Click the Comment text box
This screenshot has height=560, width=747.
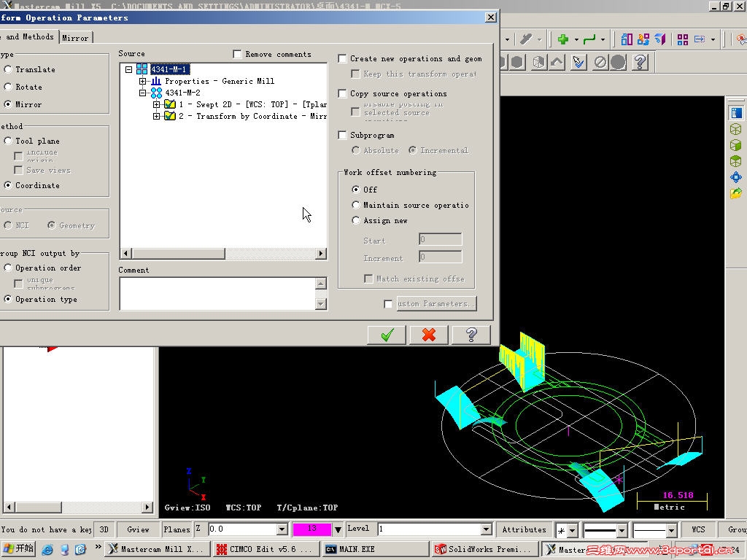coord(217,294)
